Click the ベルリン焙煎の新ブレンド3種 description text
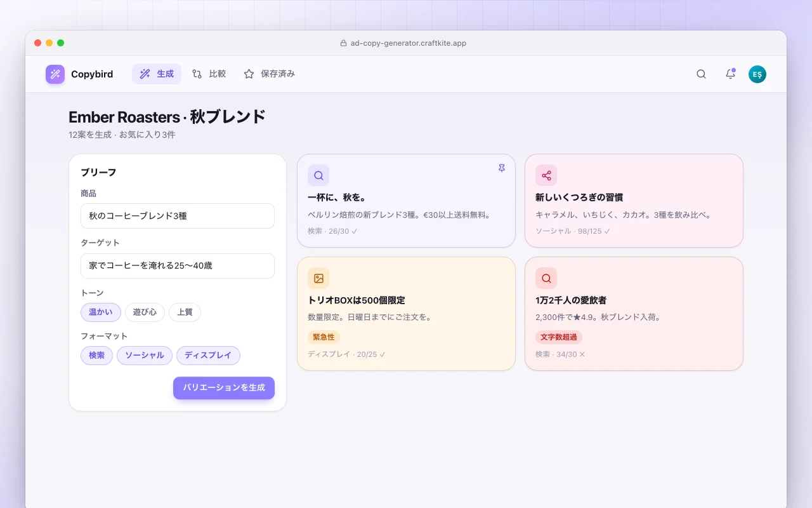The image size is (812, 508). click(x=399, y=215)
